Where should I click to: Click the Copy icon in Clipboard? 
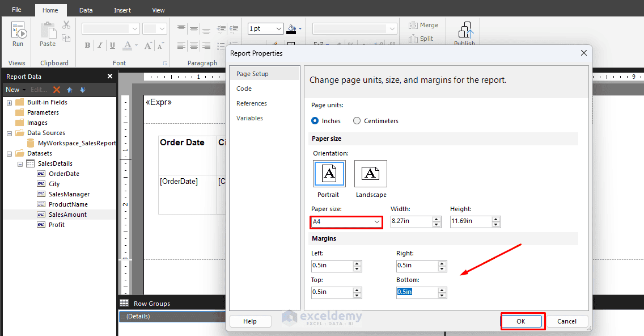tap(66, 38)
